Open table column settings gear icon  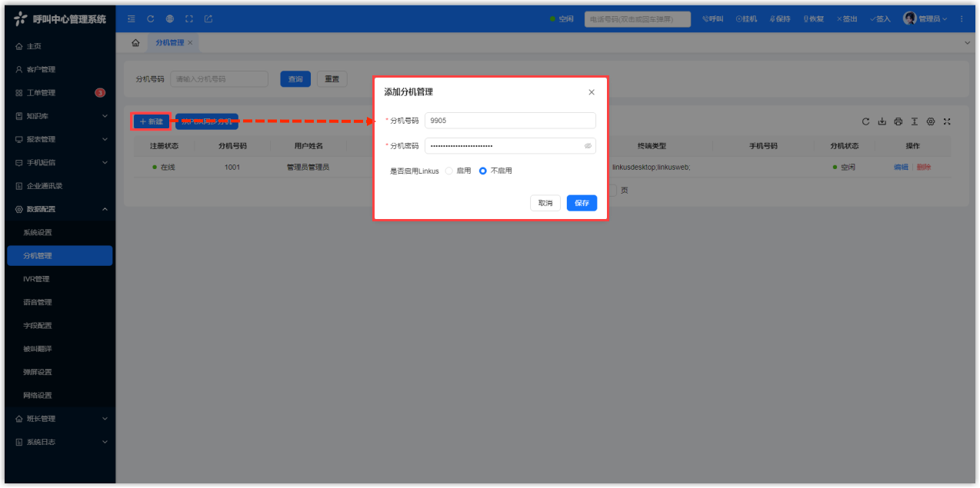(x=931, y=121)
